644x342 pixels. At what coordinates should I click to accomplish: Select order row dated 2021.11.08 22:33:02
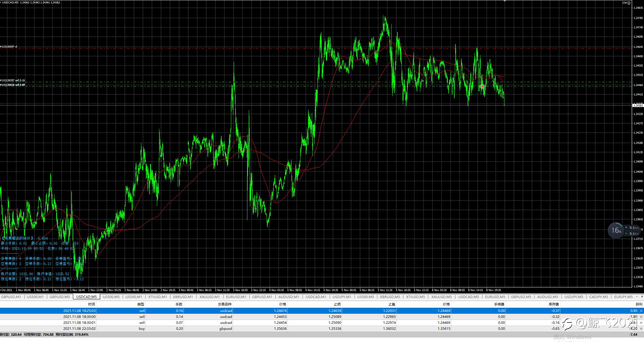pyautogui.click(x=322, y=329)
